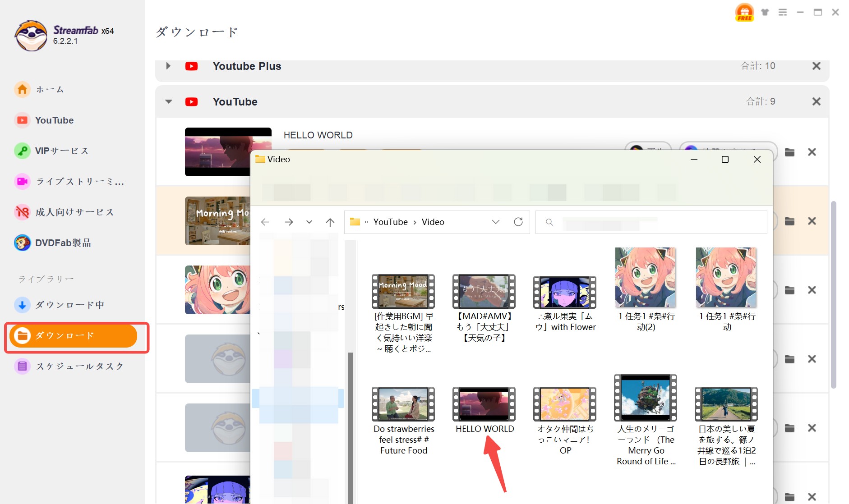
Task: Delete the Morning Mood download row
Action: click(x=812, y=221)
